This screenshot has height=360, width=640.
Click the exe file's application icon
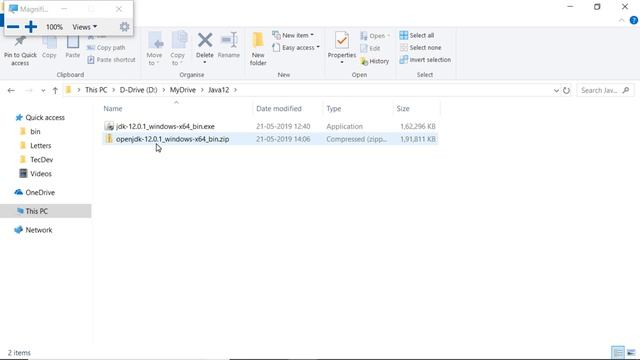[109, 126]
